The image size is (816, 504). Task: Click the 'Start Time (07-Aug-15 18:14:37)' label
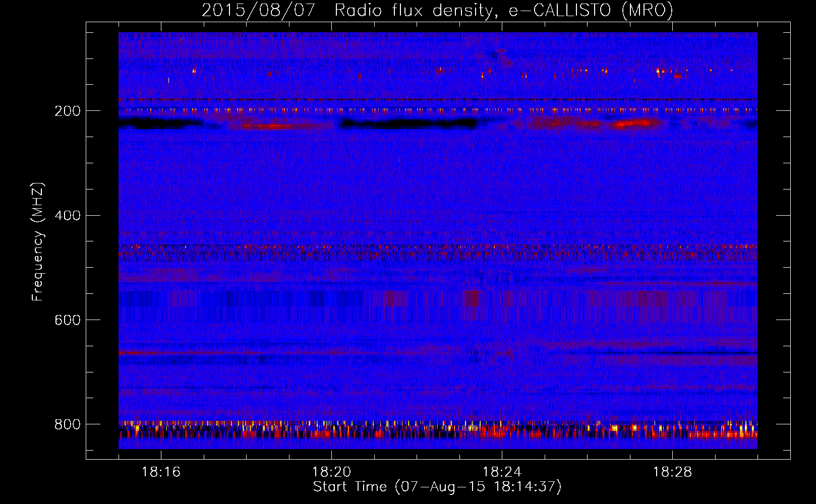[x=437, y=487]
